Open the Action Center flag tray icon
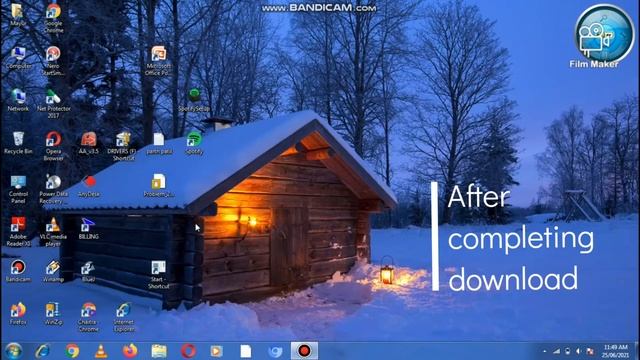The image size is (640, 360). coord(590,351)
